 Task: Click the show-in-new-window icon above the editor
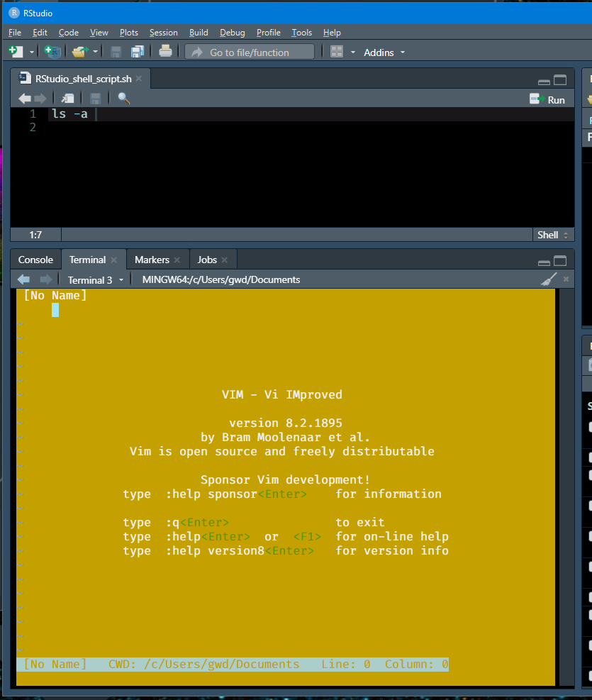[67, 98]
